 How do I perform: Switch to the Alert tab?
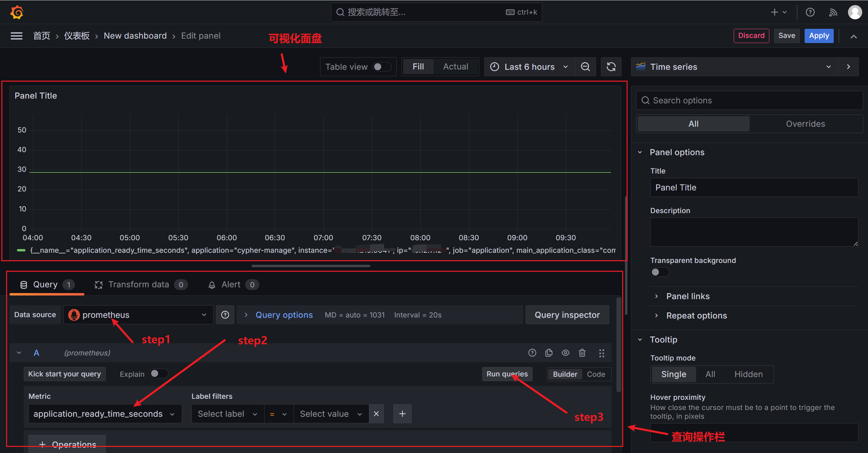coord(233,285)
